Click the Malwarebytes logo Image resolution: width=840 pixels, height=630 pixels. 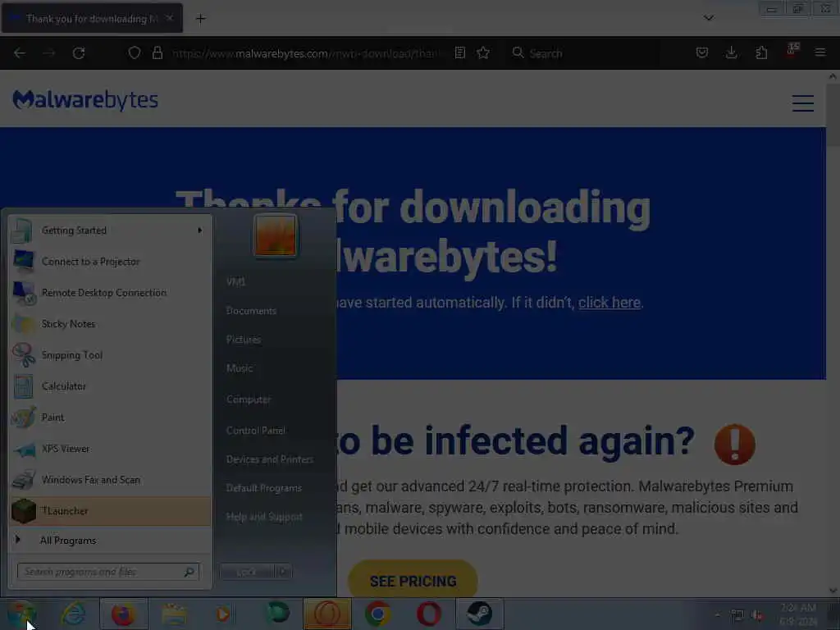point(85,100)
